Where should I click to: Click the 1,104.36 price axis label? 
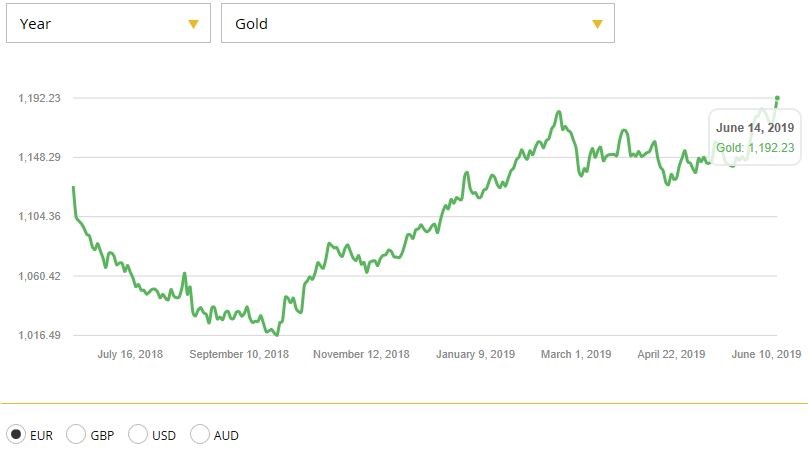click(x=40, y=217)
